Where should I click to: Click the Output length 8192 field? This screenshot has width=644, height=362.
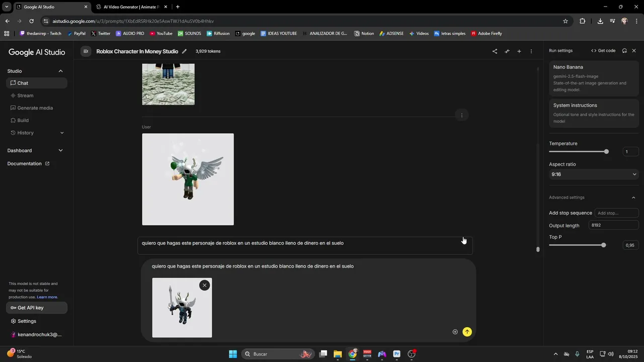[613, 225]
